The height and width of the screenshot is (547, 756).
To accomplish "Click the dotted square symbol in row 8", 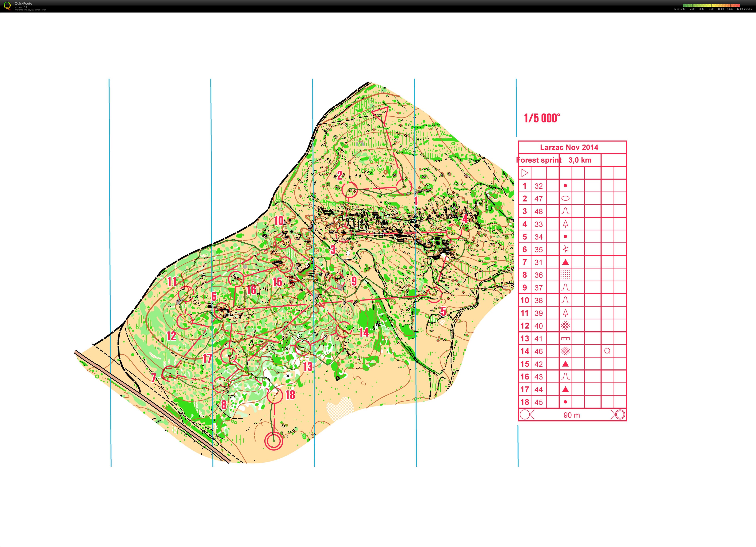I will click(565, 275).
